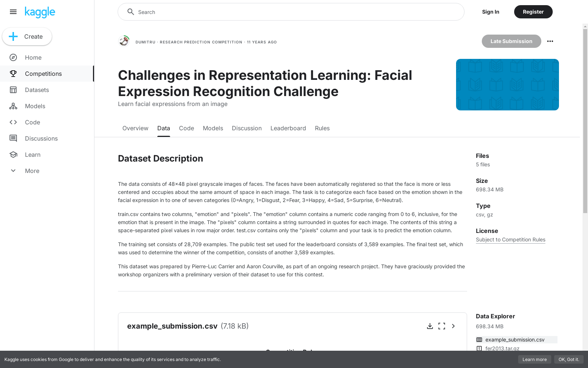Click the blue competition banner image
The width and height of the screenshot is (588, 368).
point(508,85)
